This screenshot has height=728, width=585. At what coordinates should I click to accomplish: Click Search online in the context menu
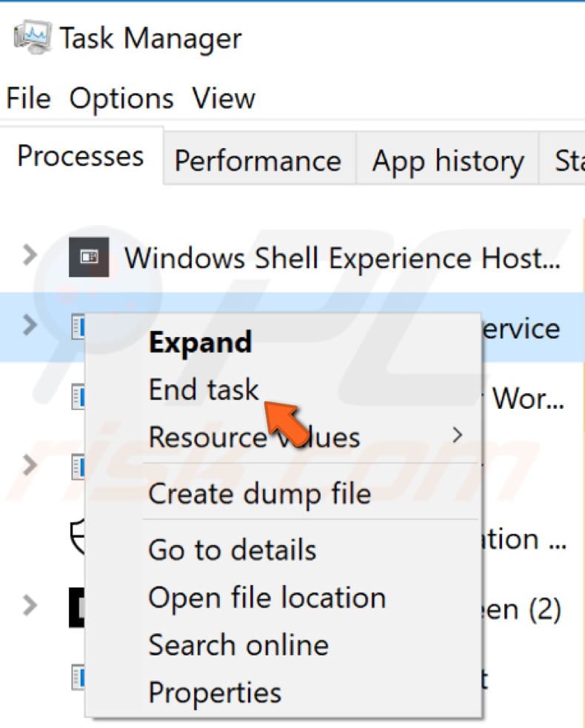[238, 645]
